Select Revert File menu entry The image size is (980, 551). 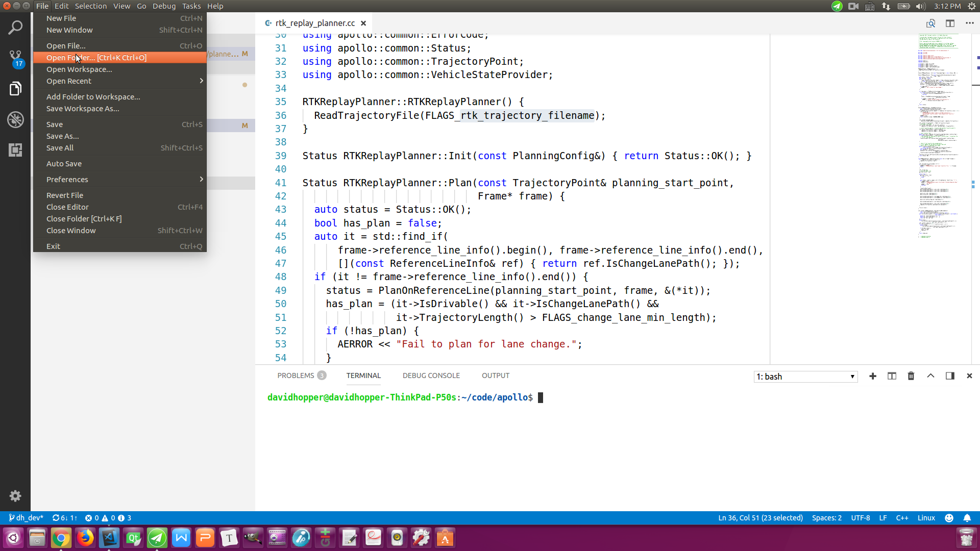coord(120,195)
